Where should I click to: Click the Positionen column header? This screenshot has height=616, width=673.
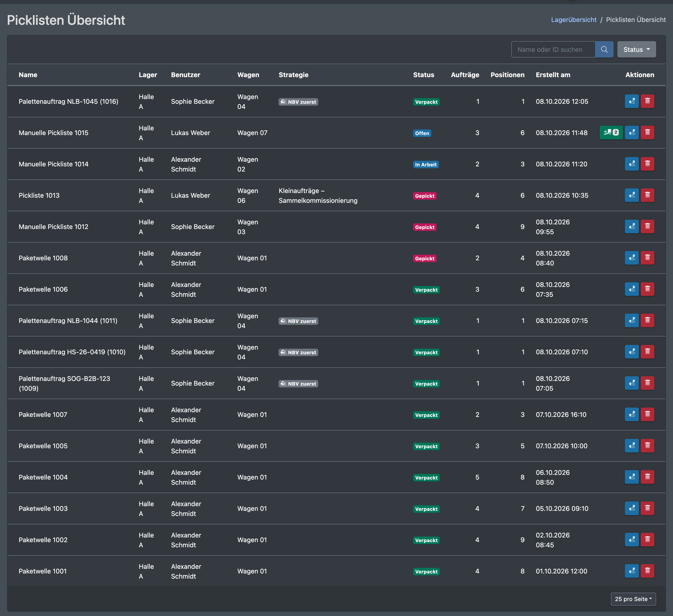507,75
